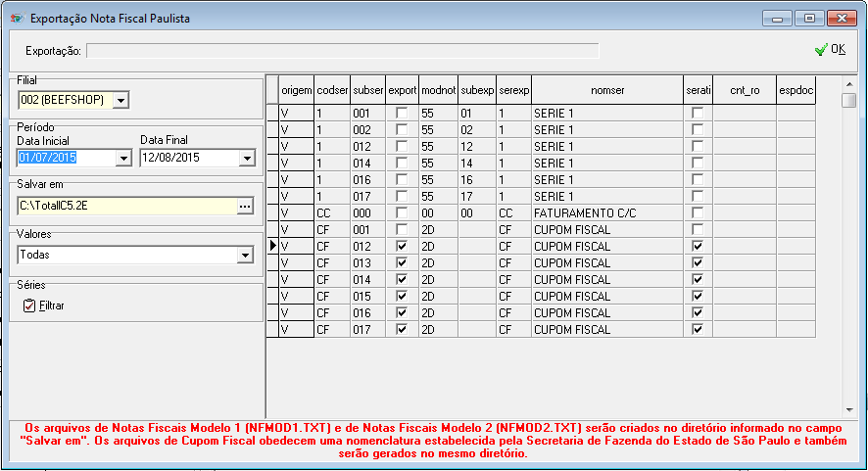Check export box for FATURAMENTO C/C row
The image size is (868, 471).
click(x=402, y=213)
